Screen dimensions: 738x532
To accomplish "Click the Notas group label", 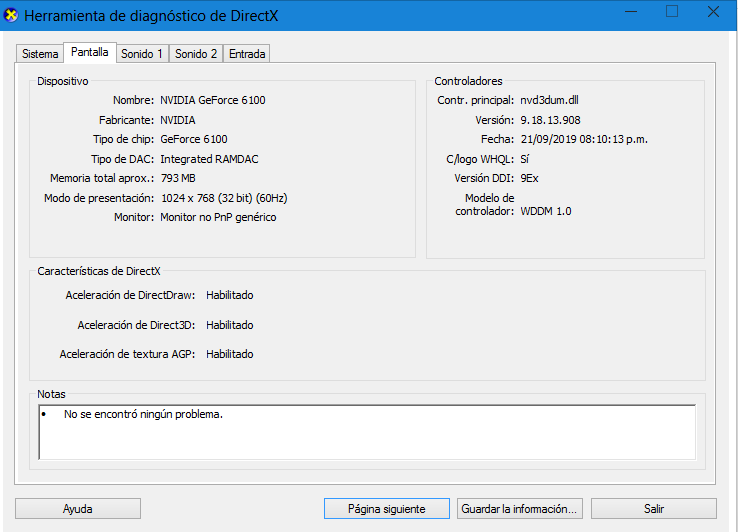I will pos(51,395).
